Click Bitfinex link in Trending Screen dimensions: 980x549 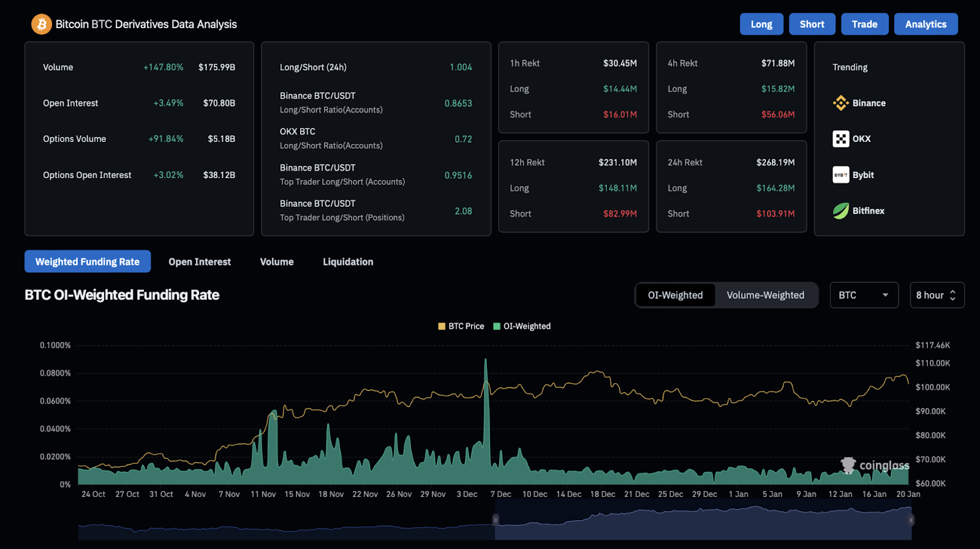click(869, 211)
